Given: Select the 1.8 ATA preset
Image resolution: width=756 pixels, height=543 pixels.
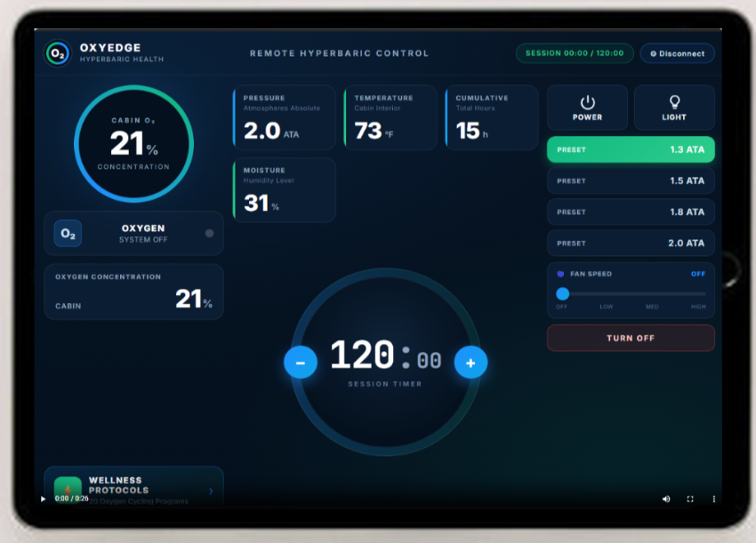Looking at the screenshot, I should (631, 212).
